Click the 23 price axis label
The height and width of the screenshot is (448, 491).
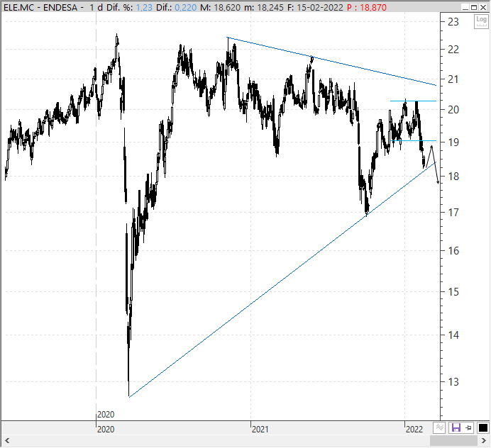[453, 22]
